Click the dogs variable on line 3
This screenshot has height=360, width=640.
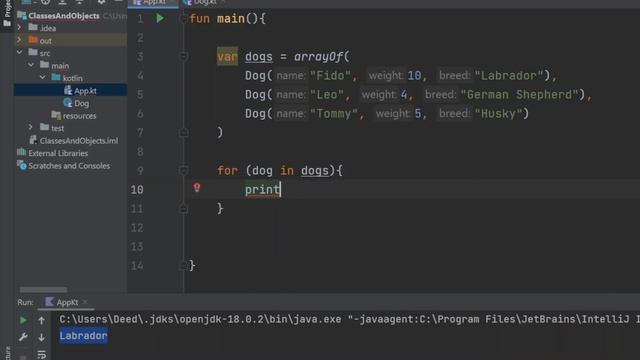(x=258, y=57)
